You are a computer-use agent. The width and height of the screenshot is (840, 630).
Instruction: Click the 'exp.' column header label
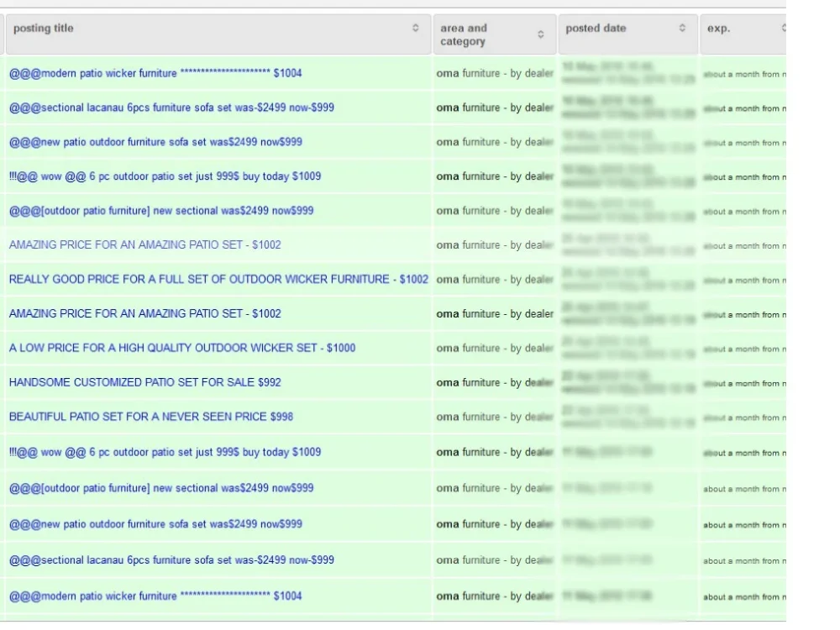[718, 29]
